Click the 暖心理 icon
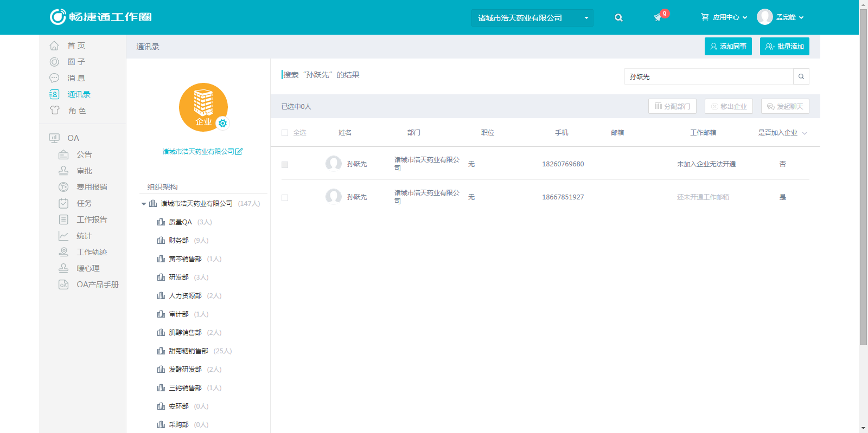The height and width of the screenshot is (433, 868). [x=63, y=268]
